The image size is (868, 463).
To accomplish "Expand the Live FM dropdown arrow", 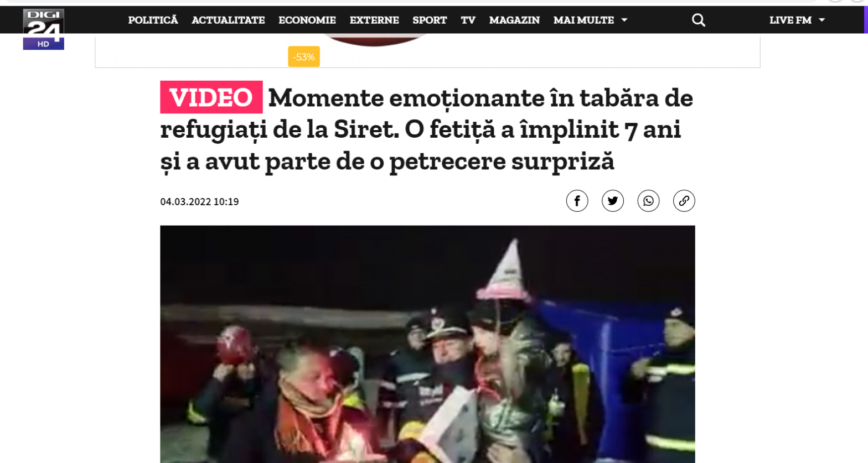I will 821,20.
